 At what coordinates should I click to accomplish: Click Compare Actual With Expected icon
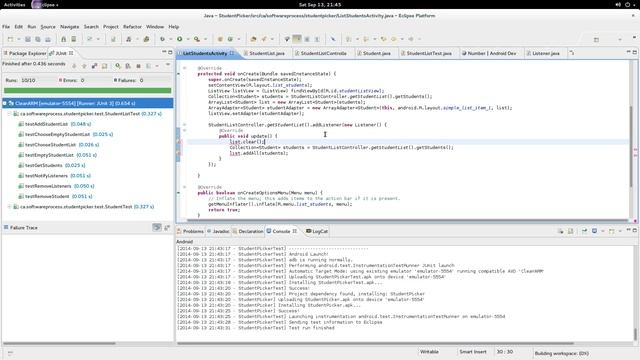pos(167,227)
